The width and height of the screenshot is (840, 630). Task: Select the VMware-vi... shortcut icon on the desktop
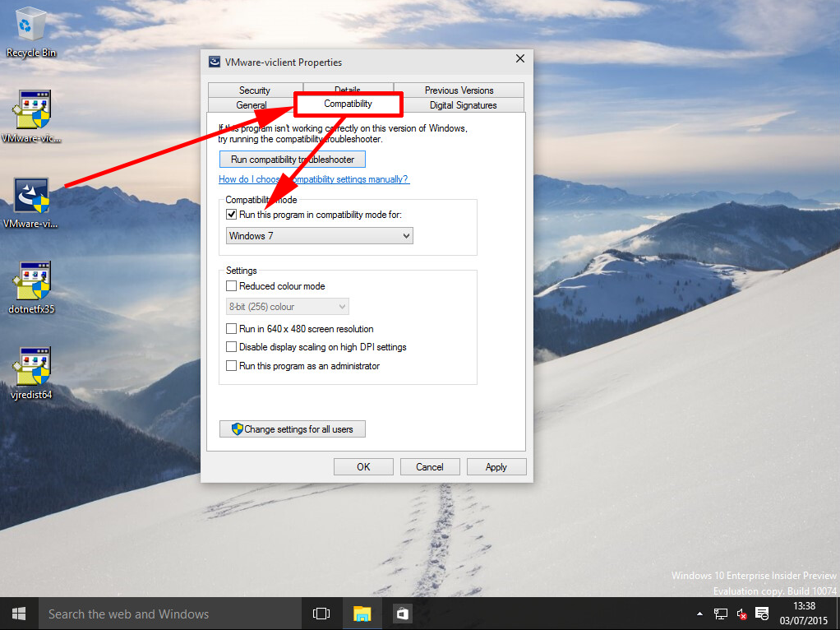point(31,202)
